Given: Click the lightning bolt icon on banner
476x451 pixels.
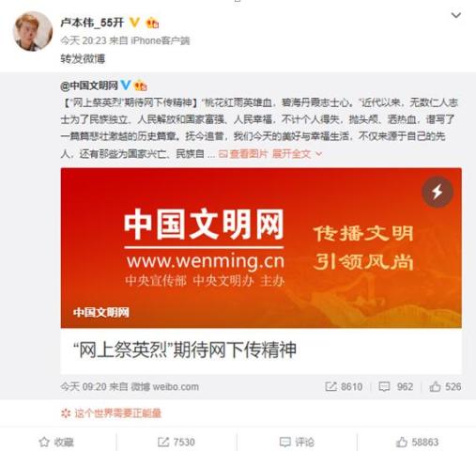Looking at the screenshot, I should click(438, 192).
